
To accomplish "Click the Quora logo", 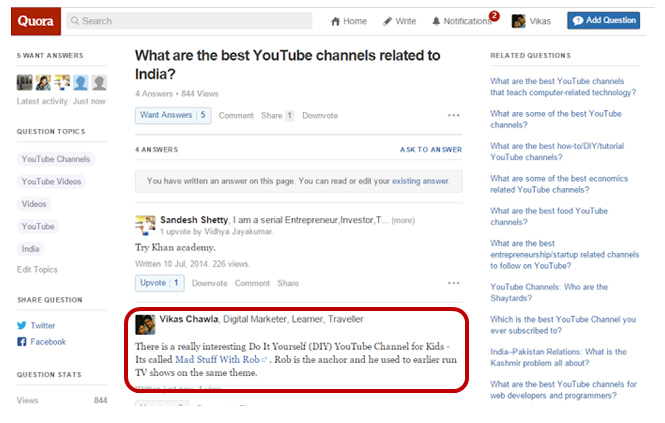I will pos(36,21).
